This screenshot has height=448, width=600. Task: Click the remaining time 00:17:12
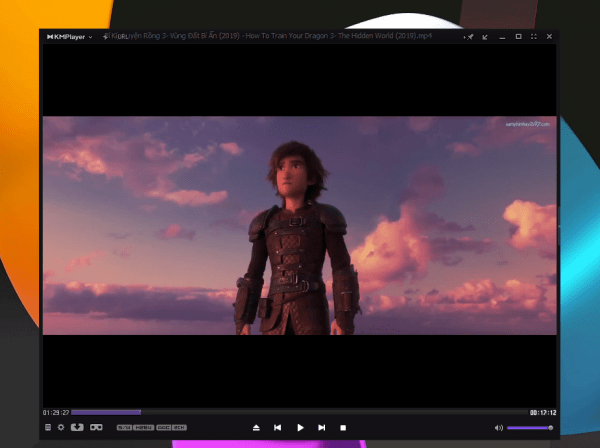[x=543, y=412]
